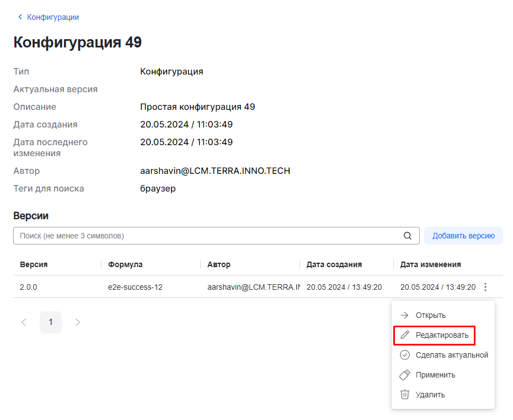Choose Применить from the context menu
Viewport: 513px width, 420px height.
point(435,375)
